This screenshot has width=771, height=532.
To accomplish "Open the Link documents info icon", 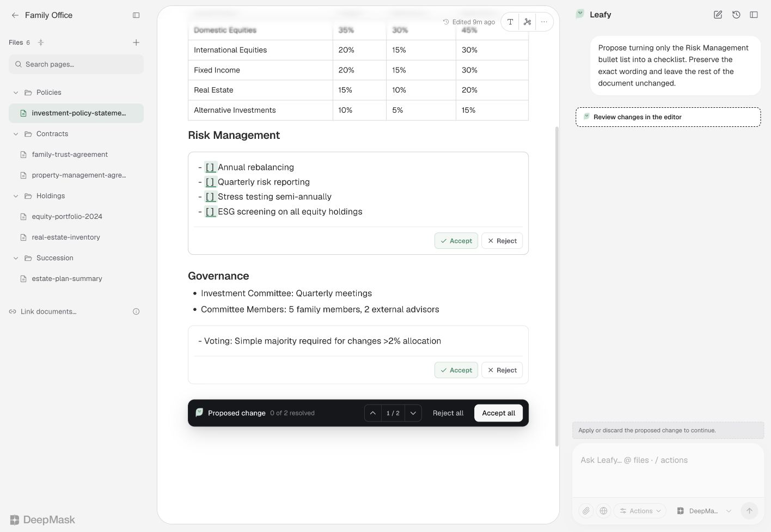I will coord(136,311).
